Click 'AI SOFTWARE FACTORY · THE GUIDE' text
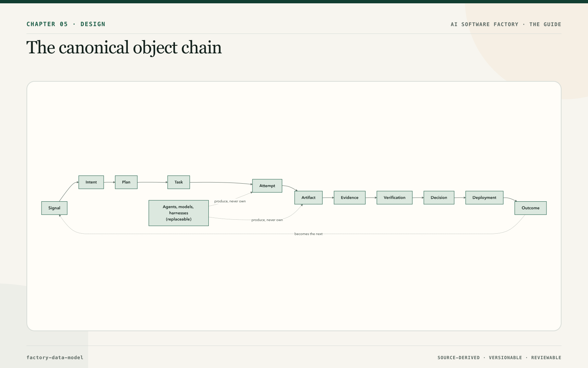Viewport: 588px width, 368px height. tap(506, 24)
